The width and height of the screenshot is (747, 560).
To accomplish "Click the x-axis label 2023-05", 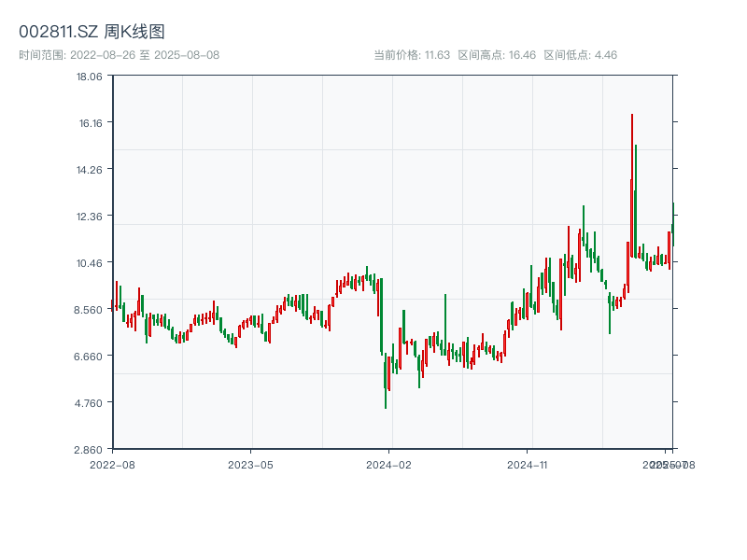I will click(x=250, y=465).
